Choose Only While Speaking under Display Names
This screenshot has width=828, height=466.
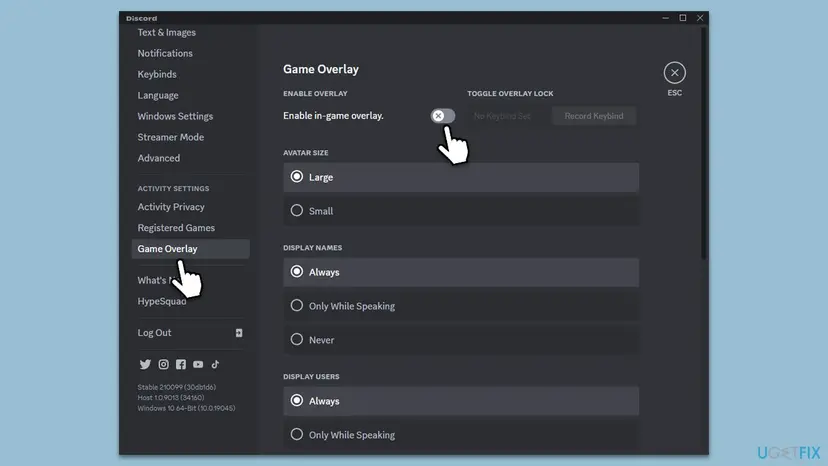461,306
